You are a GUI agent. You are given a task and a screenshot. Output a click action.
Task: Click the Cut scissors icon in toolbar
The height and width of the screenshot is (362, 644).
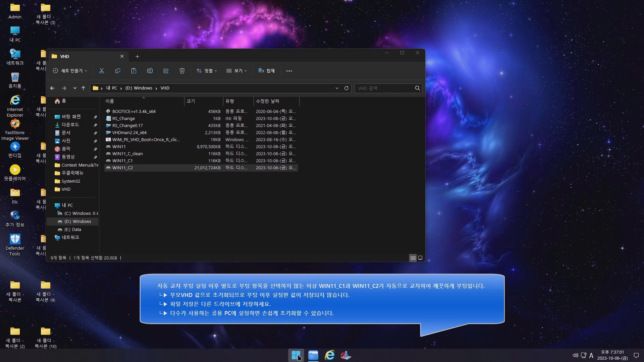click(102, 71)
